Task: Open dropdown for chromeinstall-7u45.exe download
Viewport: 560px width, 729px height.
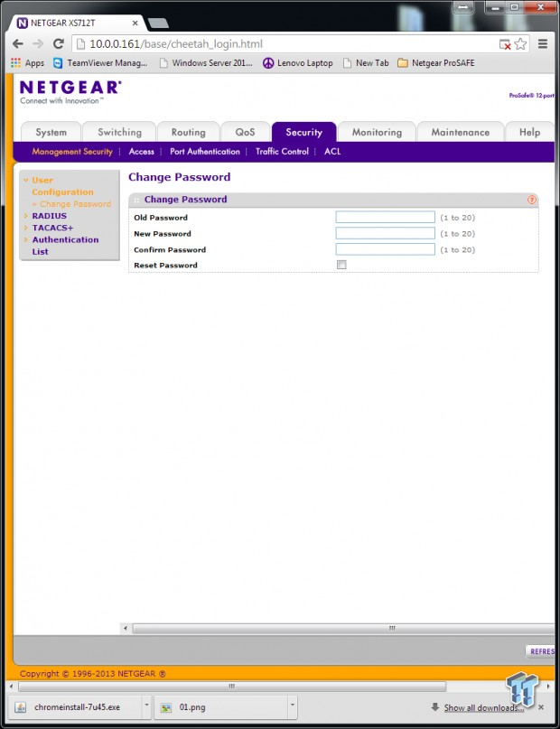Action: 146,707
